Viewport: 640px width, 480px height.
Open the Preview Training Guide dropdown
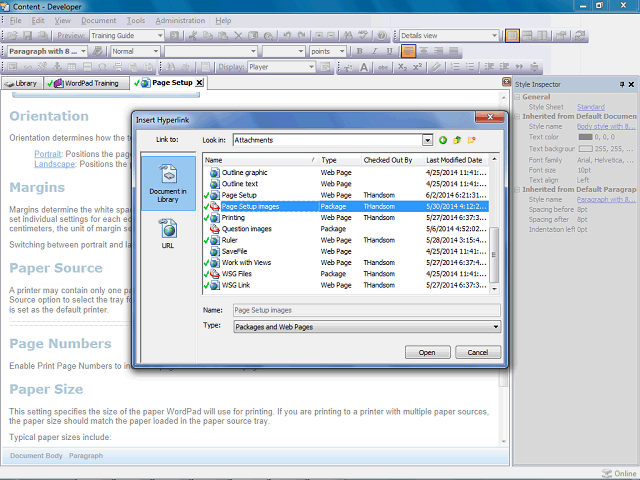pos(160,36)
